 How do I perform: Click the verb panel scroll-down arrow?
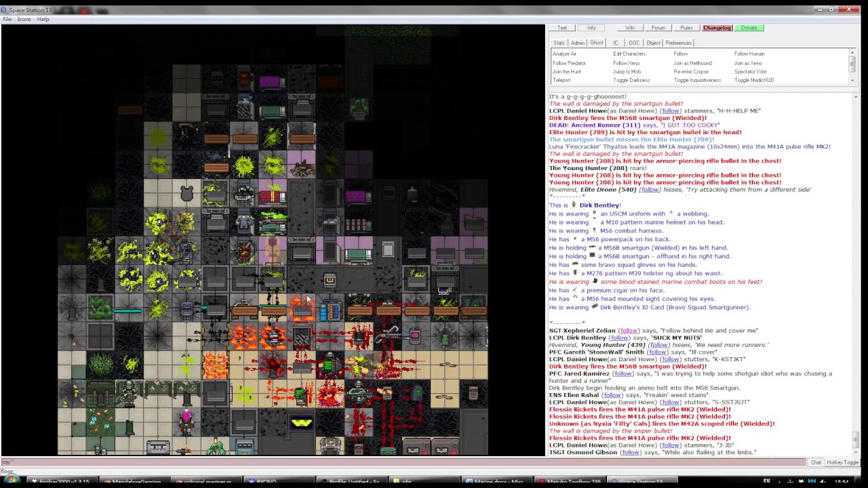[852, 81]
